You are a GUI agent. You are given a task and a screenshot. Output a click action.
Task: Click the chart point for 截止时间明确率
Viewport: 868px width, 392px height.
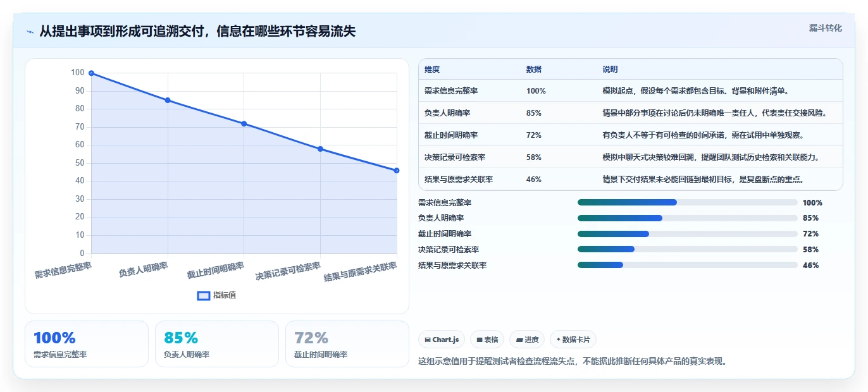tap(244, 123)
